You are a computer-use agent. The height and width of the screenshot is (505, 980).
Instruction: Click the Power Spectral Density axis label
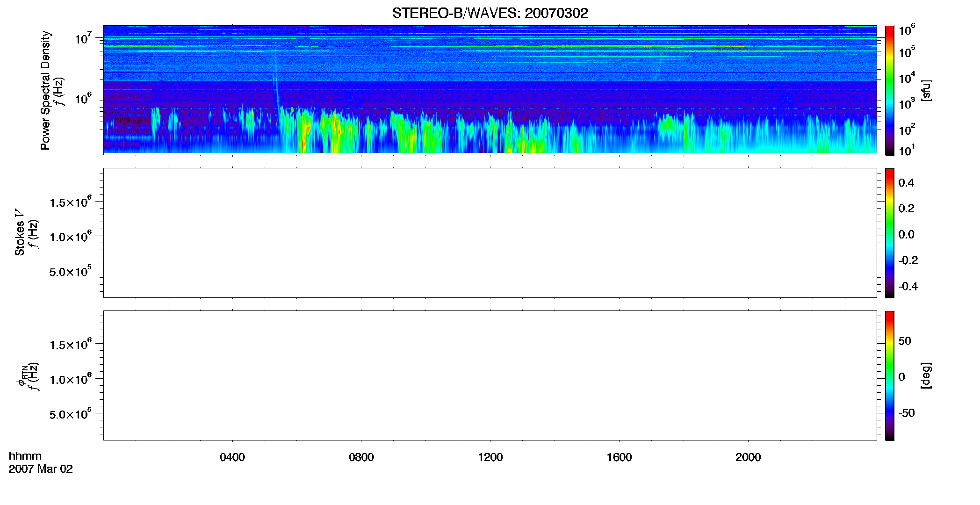click(x=45, y=90)
